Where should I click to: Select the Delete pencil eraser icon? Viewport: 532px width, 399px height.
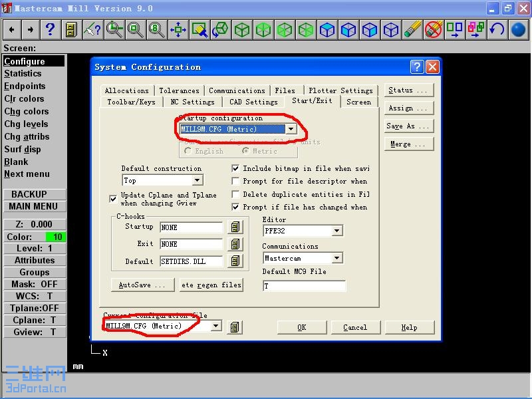412,30
